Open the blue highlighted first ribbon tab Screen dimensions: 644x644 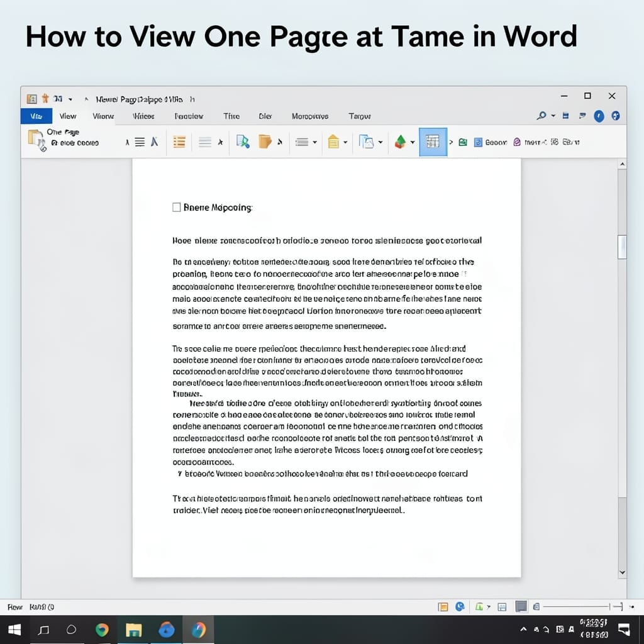(36, 116)
